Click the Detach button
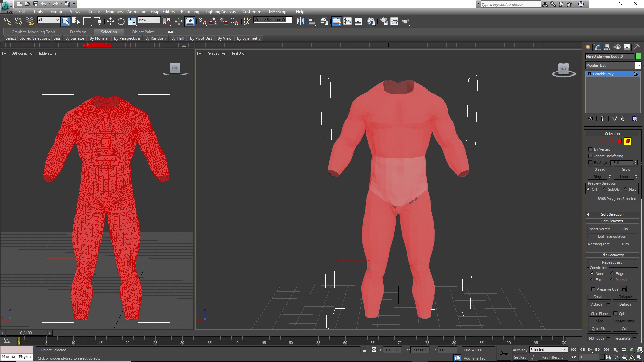Screen dimensions: 644x362 (625, 304)
